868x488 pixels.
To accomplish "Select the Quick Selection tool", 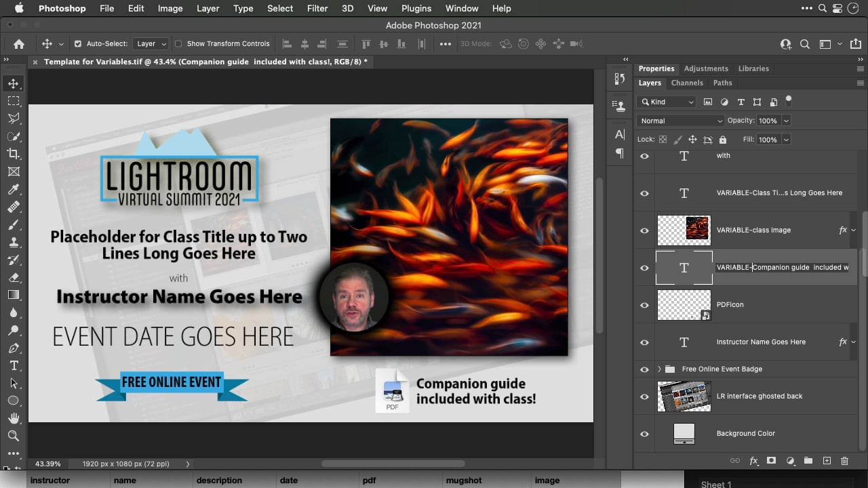I will coord(14,136).
